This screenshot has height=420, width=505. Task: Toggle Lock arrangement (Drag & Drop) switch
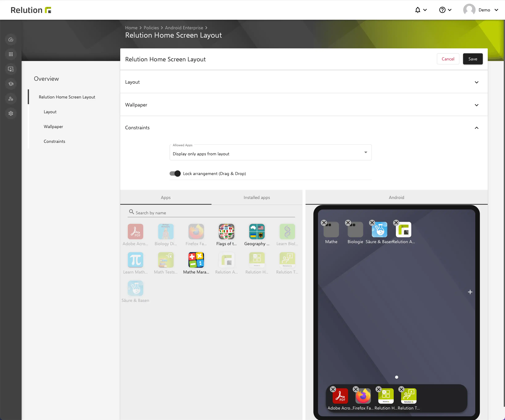click(175, 174)
